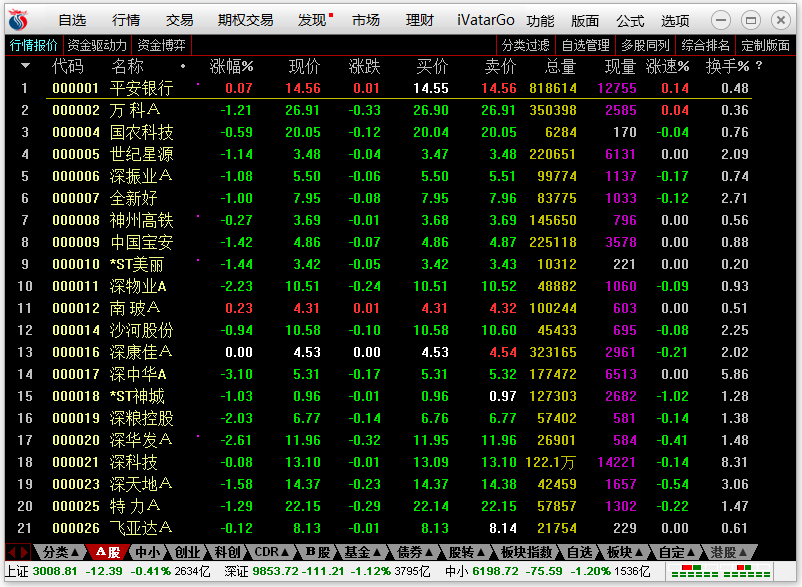Open the sort dropdown arrow above row numbers

[x=25, y=65]
